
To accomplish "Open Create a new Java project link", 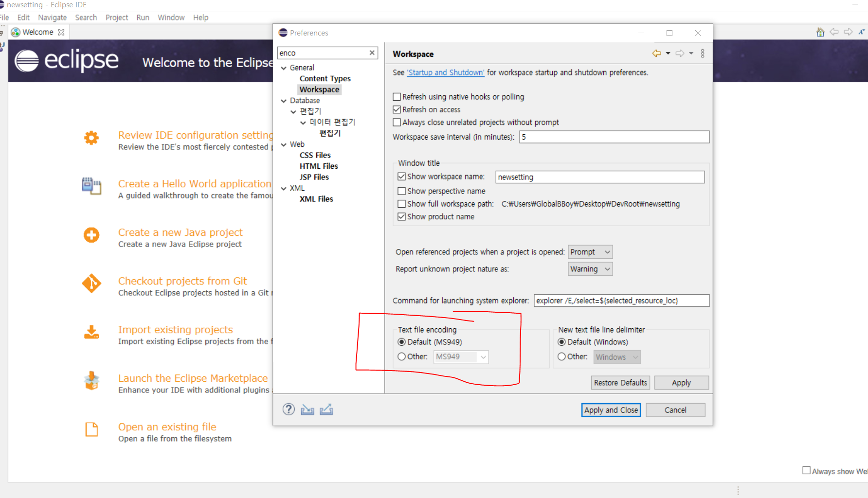I will pyautogui.click(x=181, y=232).
